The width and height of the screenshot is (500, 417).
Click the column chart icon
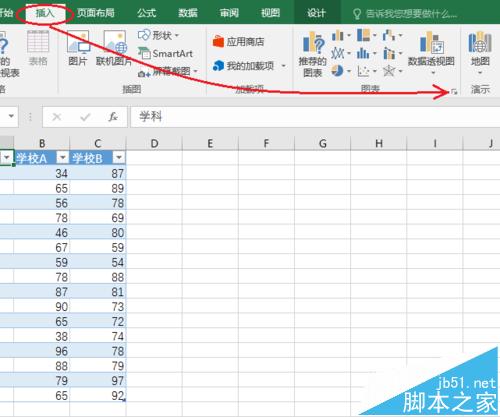click(x=337, y=35)
